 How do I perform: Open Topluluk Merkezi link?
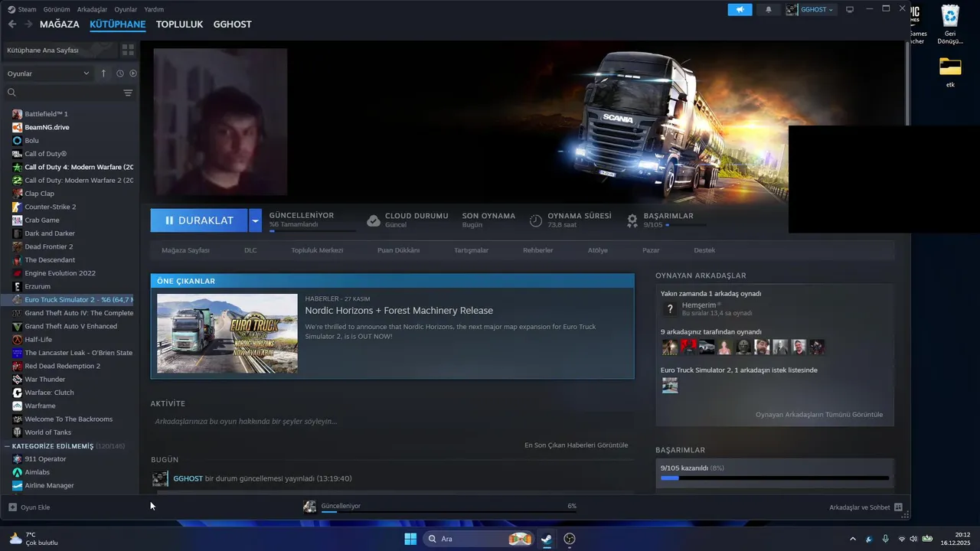pyautogui.click(x=317, y=250)
